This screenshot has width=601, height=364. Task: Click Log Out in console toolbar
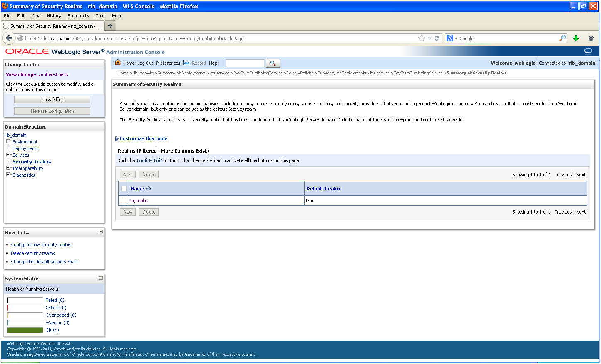(x=145, y=63)
